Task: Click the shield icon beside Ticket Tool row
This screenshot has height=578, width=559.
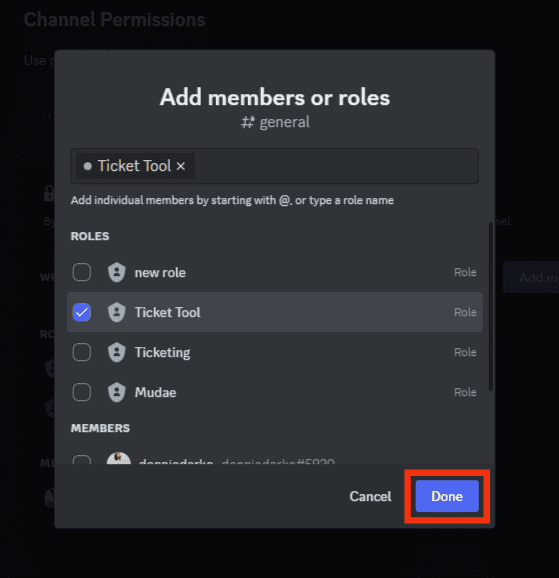Action: click(x=117, y=312)
